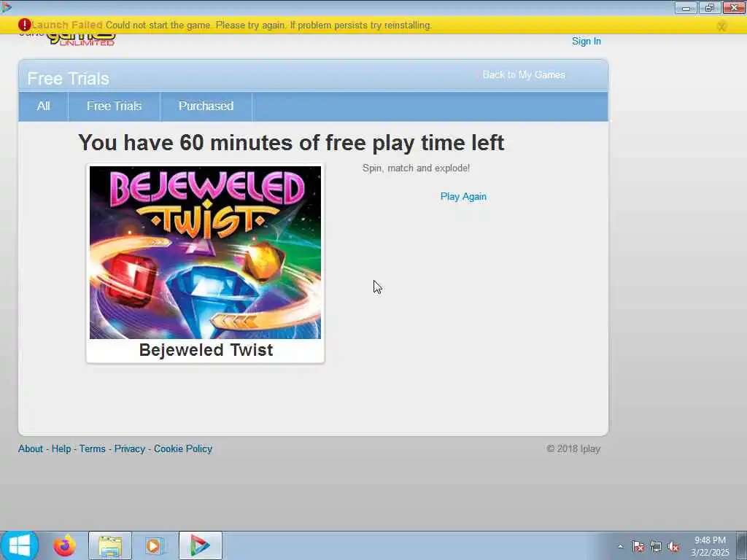Click the 60 minutes free play heading
Image resolution: width=747 pixels, height=560 pixels.
pyautogui.click(x=291, y=142)
